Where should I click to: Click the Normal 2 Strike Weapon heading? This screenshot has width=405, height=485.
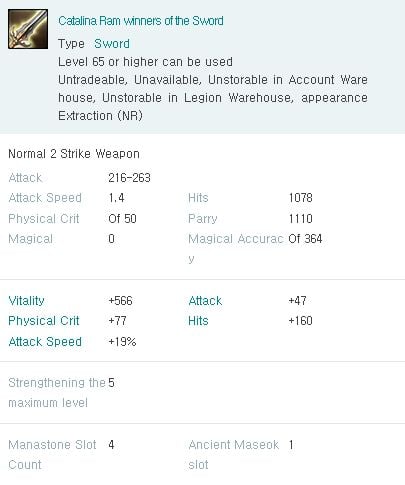[74, 154]
